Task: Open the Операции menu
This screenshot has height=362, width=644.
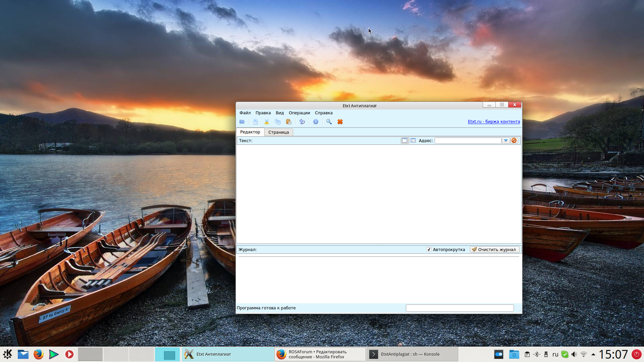Action: click(x=299, y=113)
